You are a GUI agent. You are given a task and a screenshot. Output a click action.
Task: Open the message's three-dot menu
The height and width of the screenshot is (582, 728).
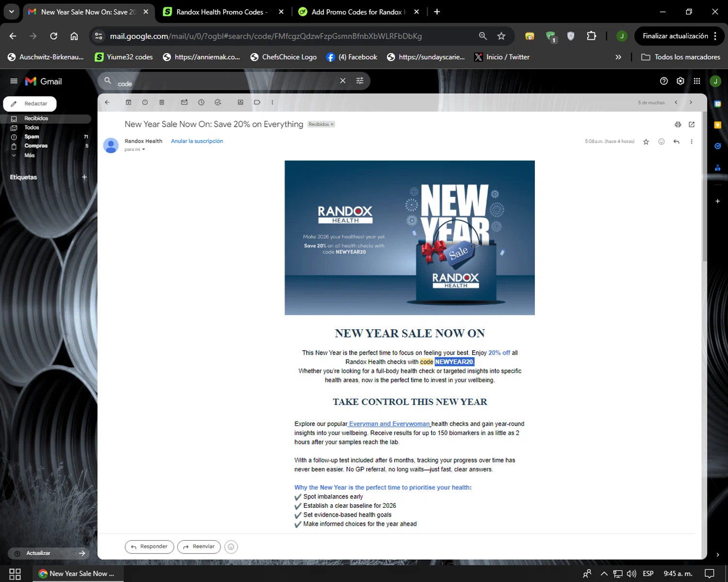pos(692,142)
